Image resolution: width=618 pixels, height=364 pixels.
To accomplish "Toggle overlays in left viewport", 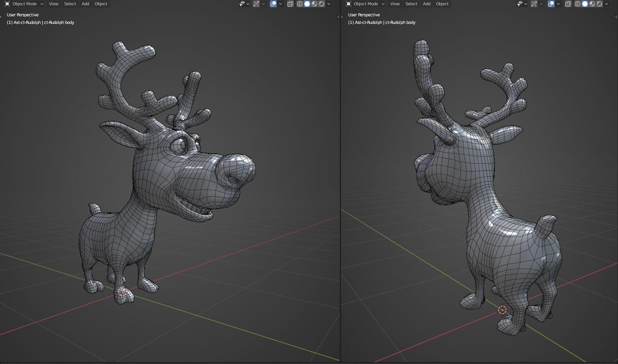I will tap(273, 4).
